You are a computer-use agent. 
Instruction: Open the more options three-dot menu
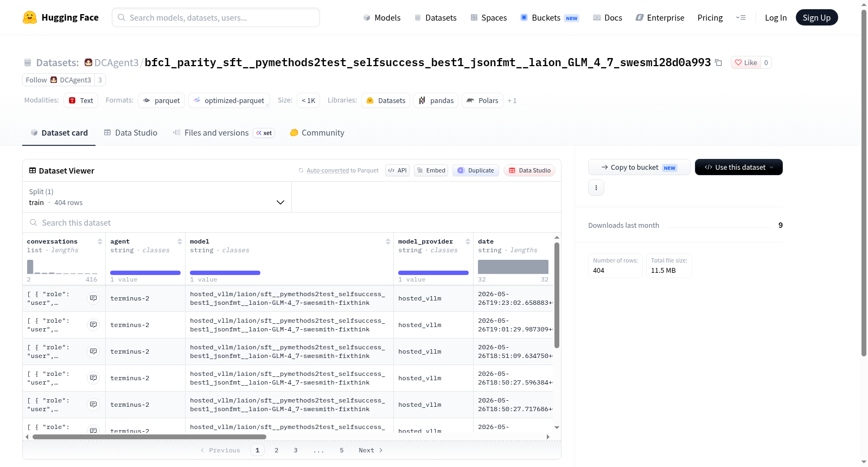596,188
